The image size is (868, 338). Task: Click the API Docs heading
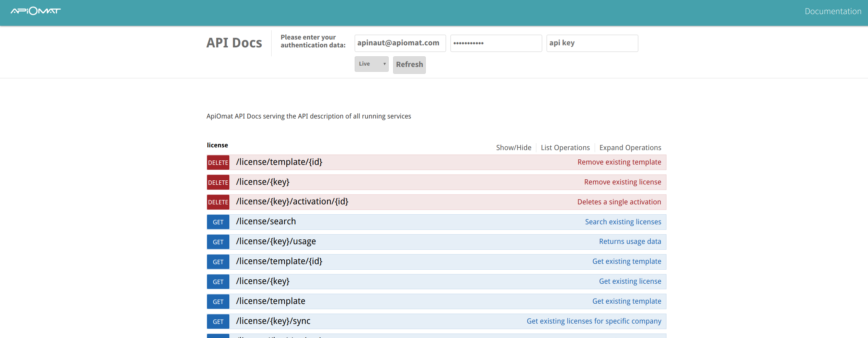[234, 43]
